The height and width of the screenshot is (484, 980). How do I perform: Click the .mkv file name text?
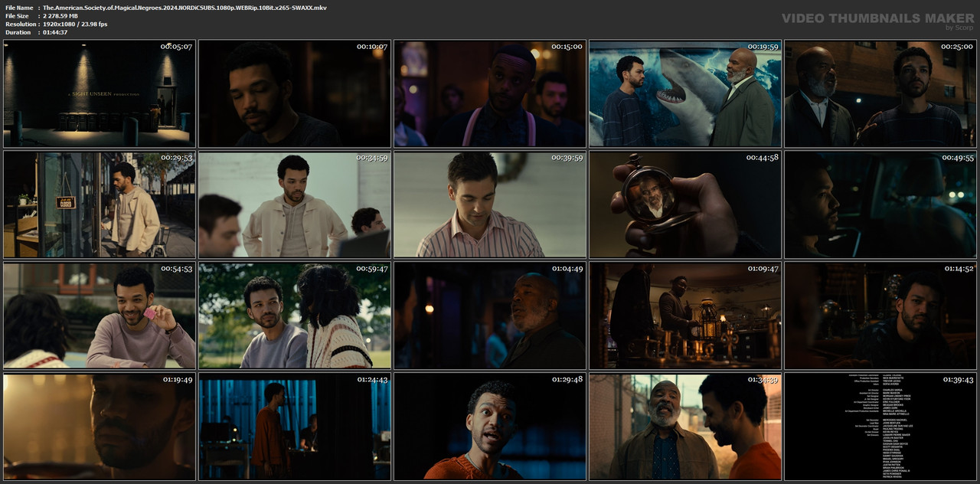tap(185, 8)
